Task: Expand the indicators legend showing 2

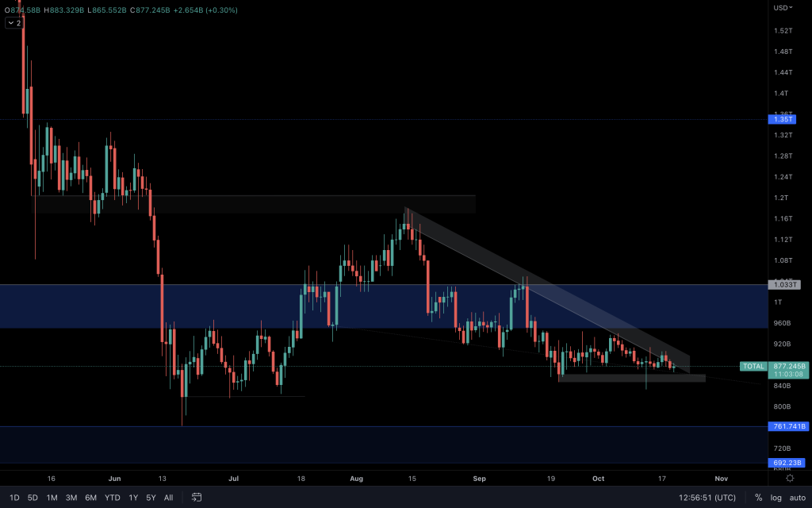Action: coord(14,23)
